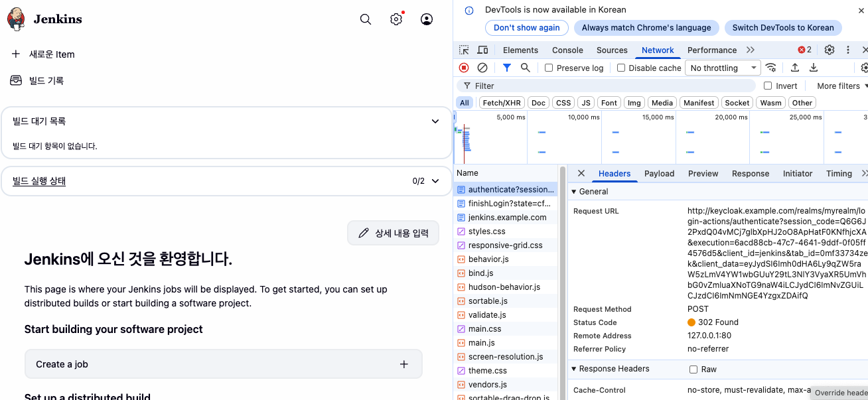Select finishLogin?state request row
Screen dimensions: 868x400
[x=506, y=204]
